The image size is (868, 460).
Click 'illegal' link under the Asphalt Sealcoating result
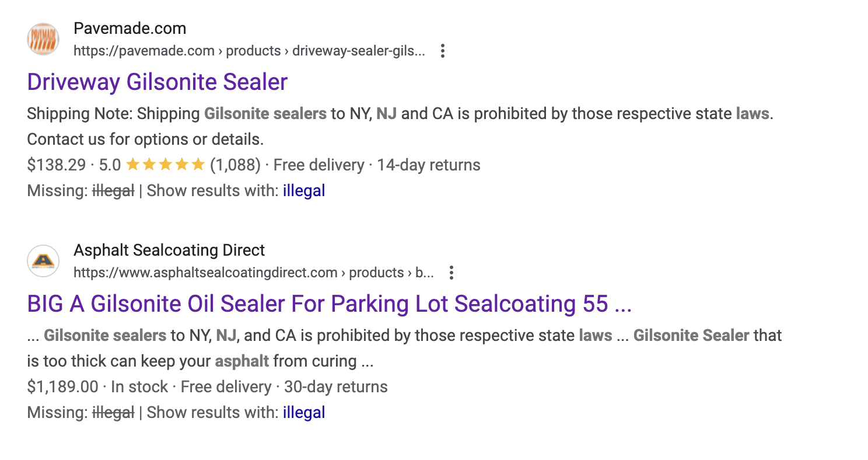[x=304, y=413]
